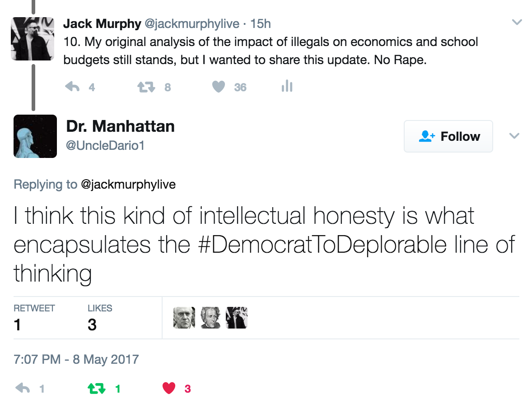Unlike Dr. Manhattan's tweet via red heart
Image resolution: width=532 pixels, height=417 pixels.
[168, 388]
